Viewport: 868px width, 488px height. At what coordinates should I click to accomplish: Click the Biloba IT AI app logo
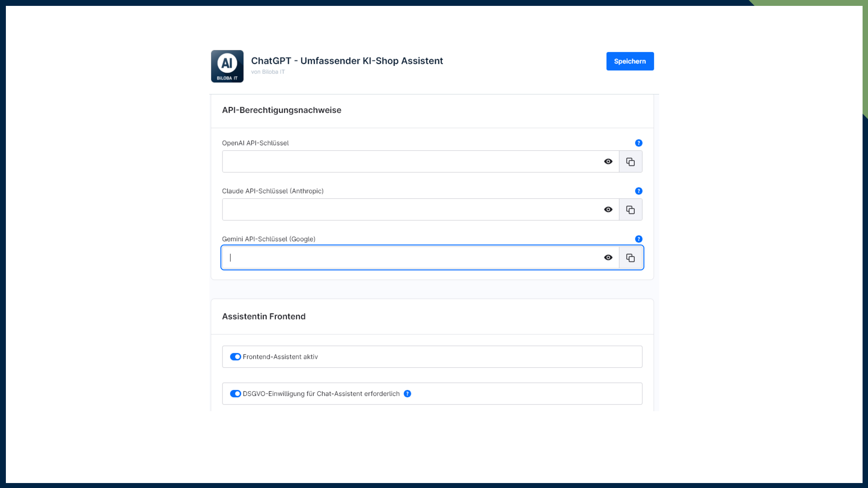click(x=227, y=66)
